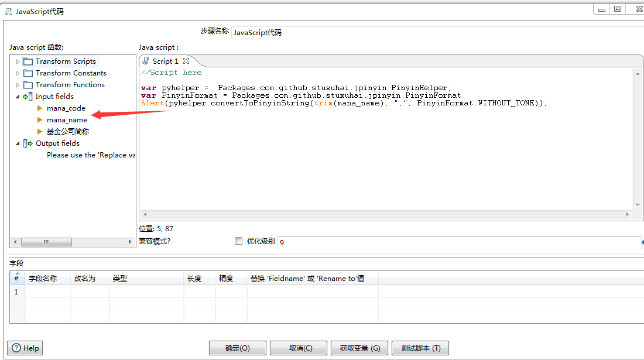The width and height of the screenshot is (644, 360).
Task: Click the 测试脚本(T) button
Action: (420, 348)
